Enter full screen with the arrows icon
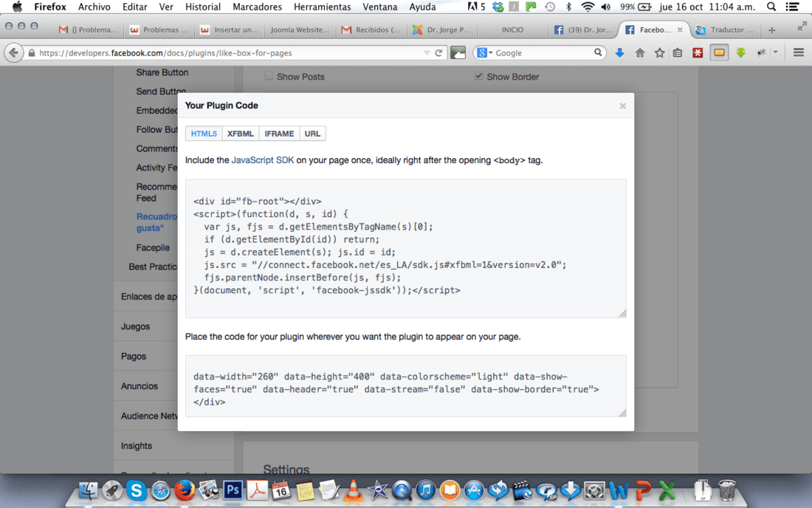The height and width of the screenshot is (508, 812). click(x=802, y=26)
